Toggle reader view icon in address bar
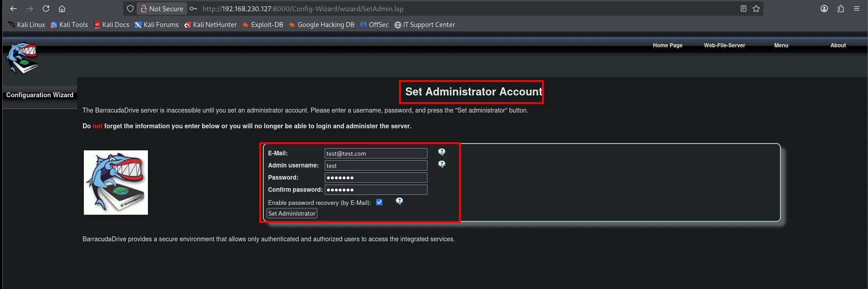Image resolution: width=868 pixels, height=289 pixels. pyautogui.click(x=744, y=9)
